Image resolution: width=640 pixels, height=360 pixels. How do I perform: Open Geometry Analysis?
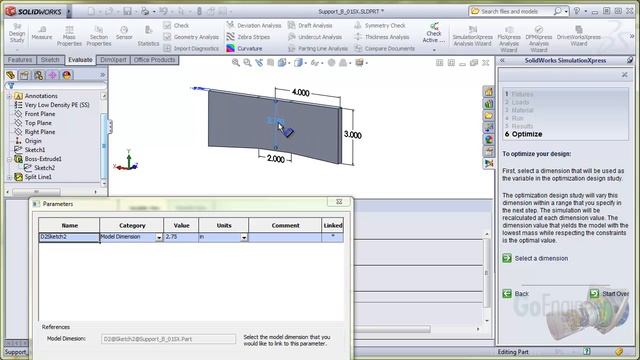point(191,37)
